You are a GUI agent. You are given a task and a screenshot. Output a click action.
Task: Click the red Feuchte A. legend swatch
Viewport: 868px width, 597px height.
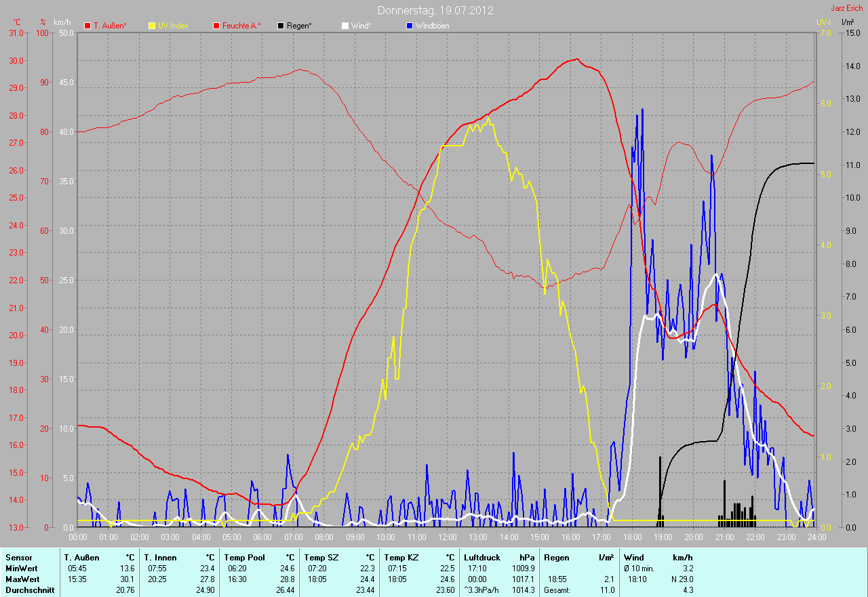pos(217,26)
